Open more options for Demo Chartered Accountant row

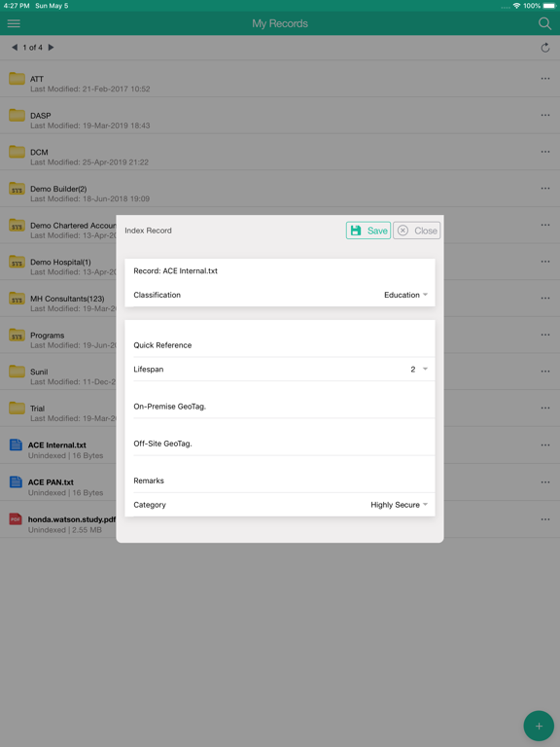tap(545, 225)
